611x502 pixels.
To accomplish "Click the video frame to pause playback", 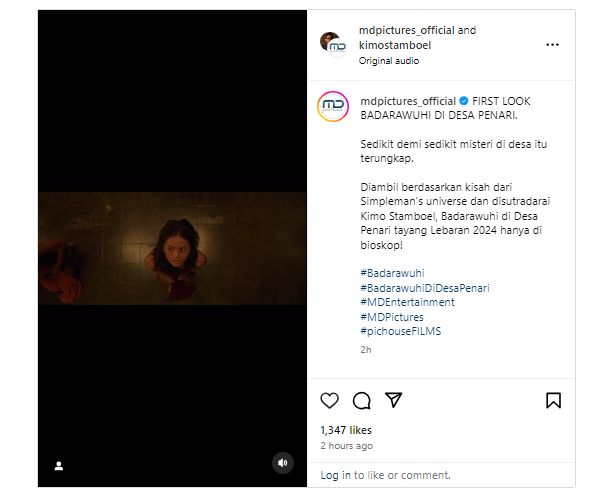I will tap(172, 248).
